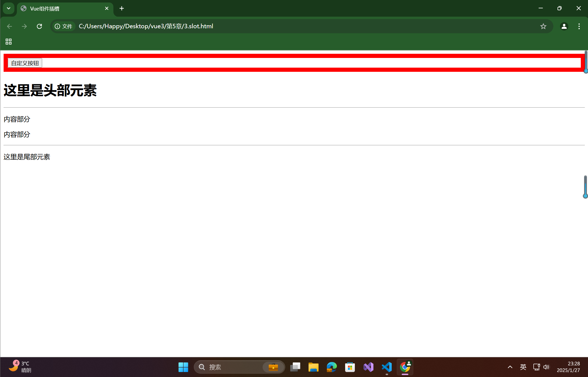Click the 自定义按钮 button
The width and height of the screenshot is (588, 377).
25,63
